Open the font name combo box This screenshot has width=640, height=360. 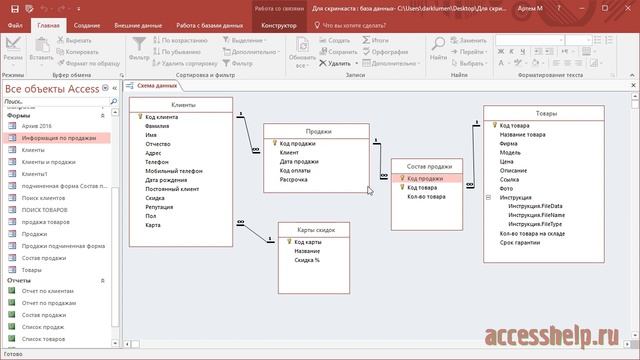pyautogui.click(x=530, y=40)
